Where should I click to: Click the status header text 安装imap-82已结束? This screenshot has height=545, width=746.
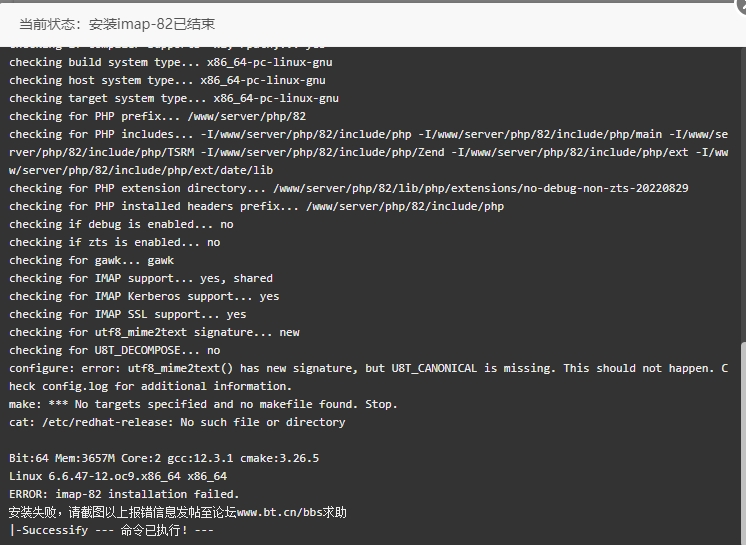pos(152,24)
